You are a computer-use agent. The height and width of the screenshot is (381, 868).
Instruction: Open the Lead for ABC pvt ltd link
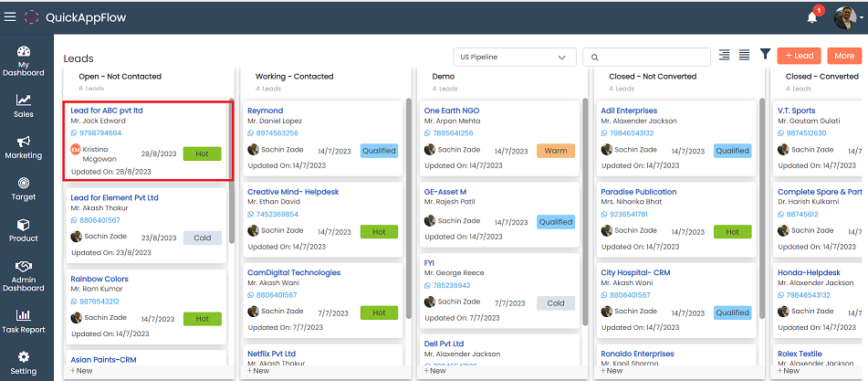pos(107,111)
